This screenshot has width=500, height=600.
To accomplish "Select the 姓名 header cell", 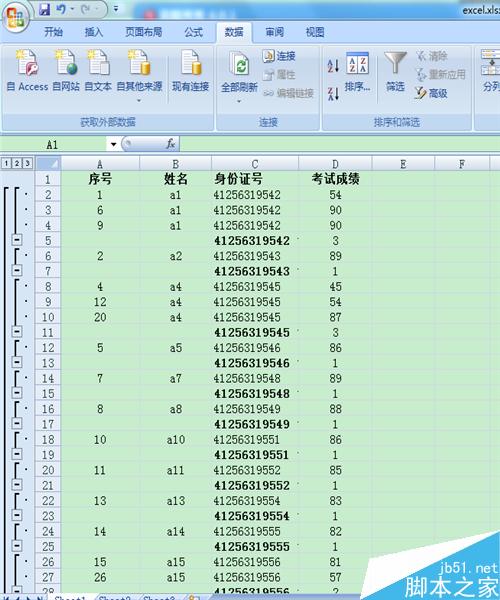I will pos(176,179).
